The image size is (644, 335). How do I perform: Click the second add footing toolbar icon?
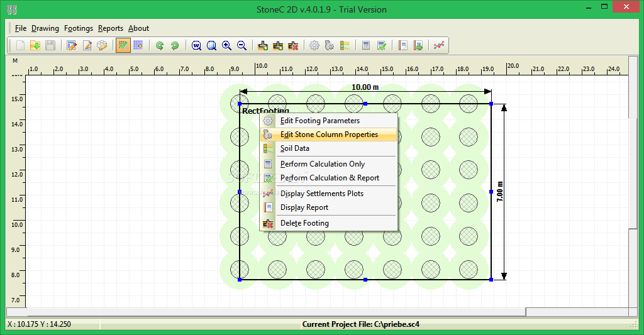[278, 45]
